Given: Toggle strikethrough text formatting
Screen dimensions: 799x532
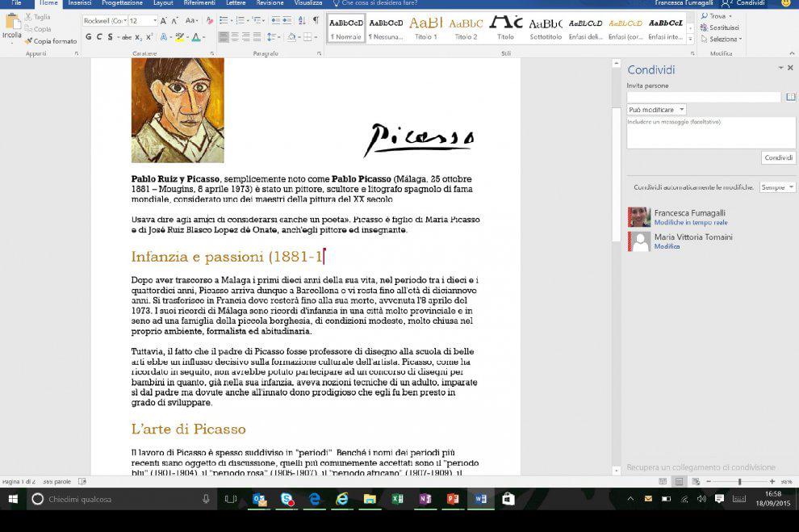Looking at the screenshot, I should (x=125, y=37).
